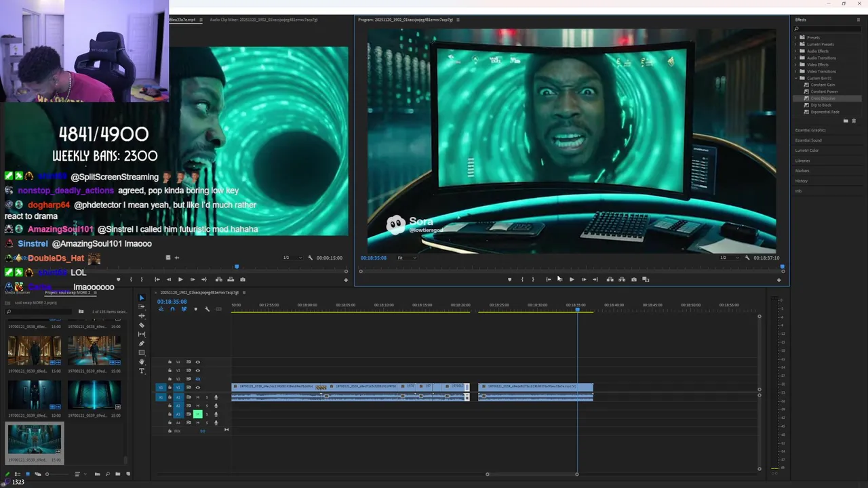Click Project panel thumbnail zoom slider

57,474
